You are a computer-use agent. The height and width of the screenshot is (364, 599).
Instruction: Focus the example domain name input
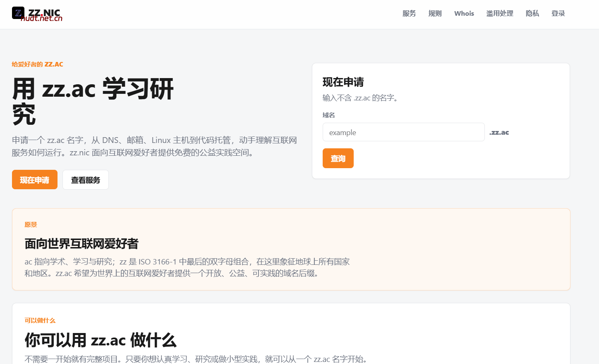[403, 132]
